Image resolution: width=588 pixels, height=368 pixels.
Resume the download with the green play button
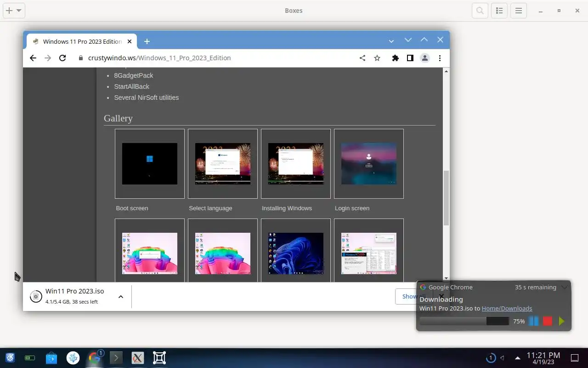[x=561, y=321]
